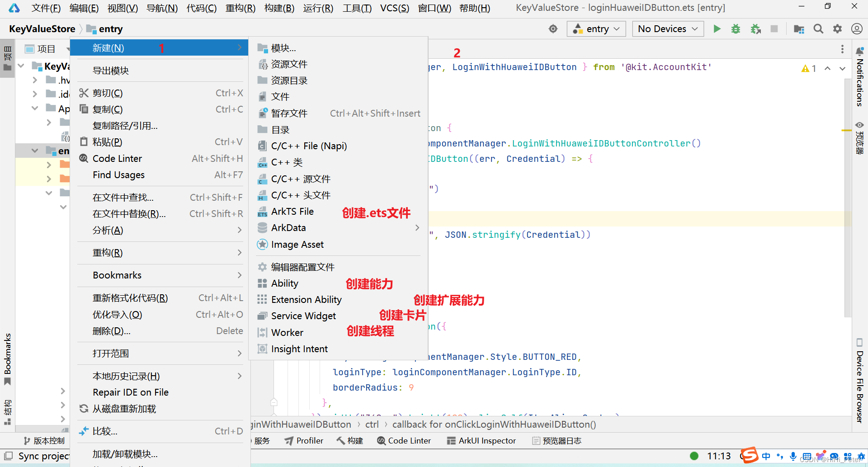
Task: Expand the Local History (本地历史记录) submenu
Action: point(240,376)
